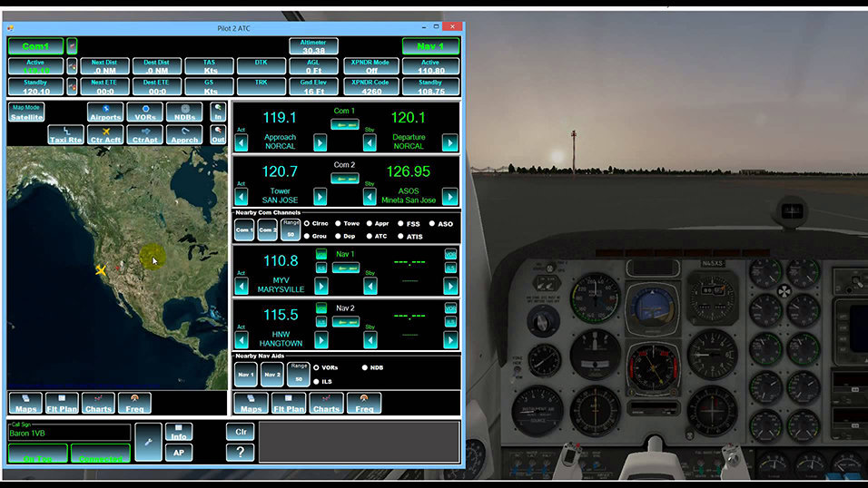Select the ATIS com channel radio
The width and height of the screenshot is (868, 488).
(x=400, y=236)
